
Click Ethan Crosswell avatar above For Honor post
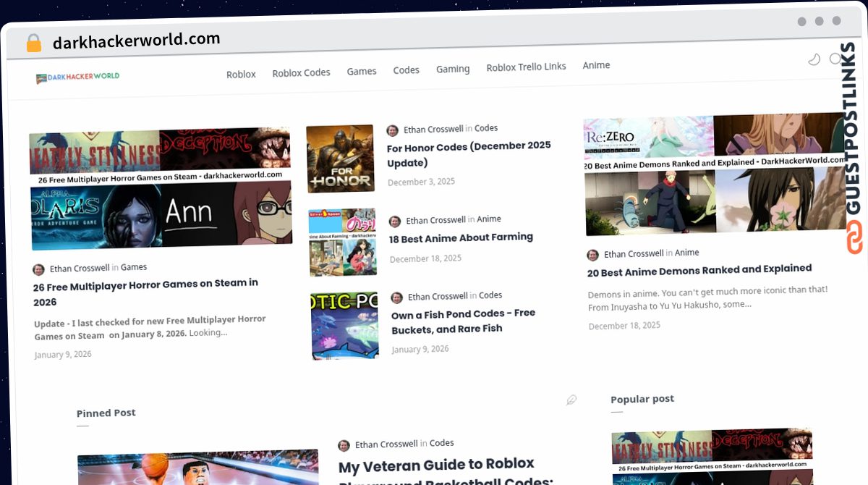[393, 130]
